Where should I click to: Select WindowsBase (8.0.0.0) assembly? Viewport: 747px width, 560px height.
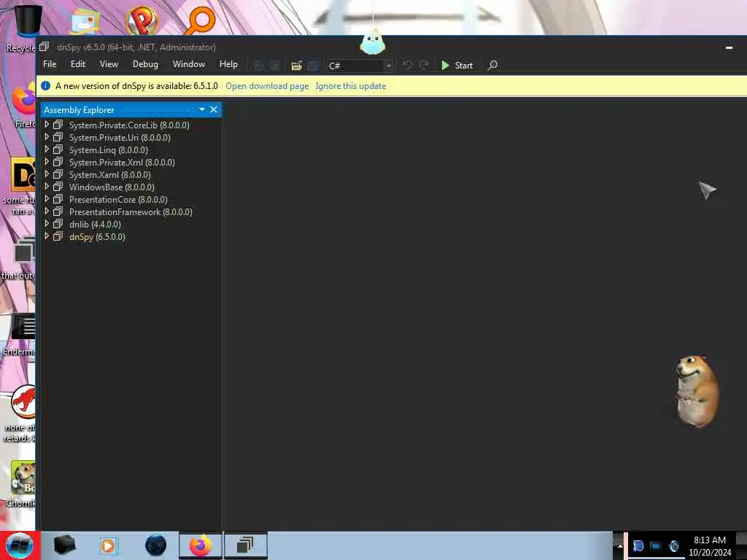tap(112, 187)
